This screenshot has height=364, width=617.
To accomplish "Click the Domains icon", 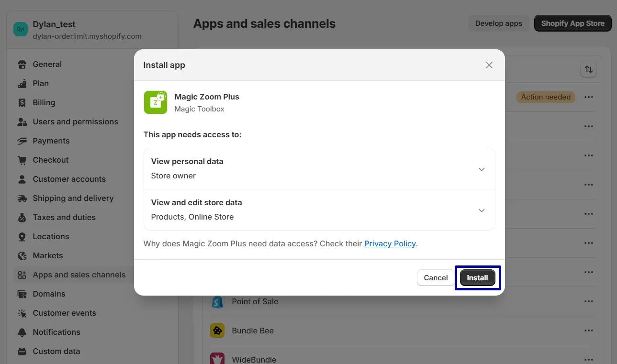I will tap(22, 294).
